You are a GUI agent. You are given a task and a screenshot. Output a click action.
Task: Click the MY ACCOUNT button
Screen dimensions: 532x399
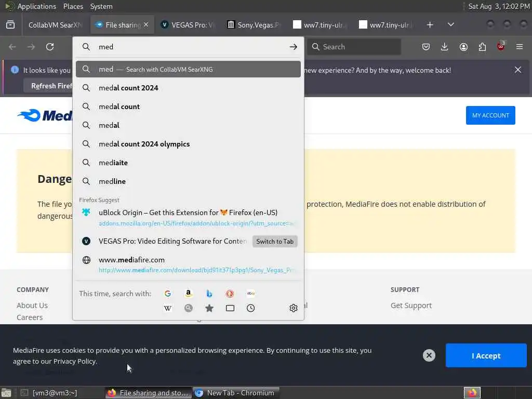(x=490, y=115)
